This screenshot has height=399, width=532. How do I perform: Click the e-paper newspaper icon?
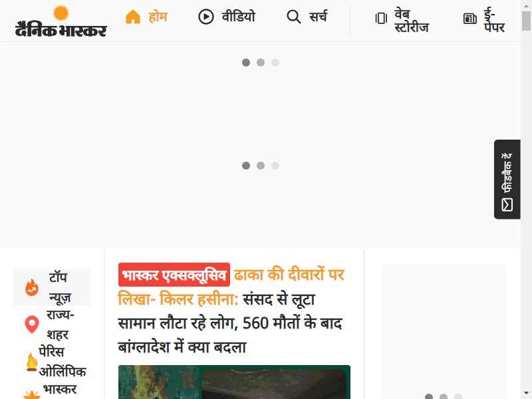pos(470,19)
